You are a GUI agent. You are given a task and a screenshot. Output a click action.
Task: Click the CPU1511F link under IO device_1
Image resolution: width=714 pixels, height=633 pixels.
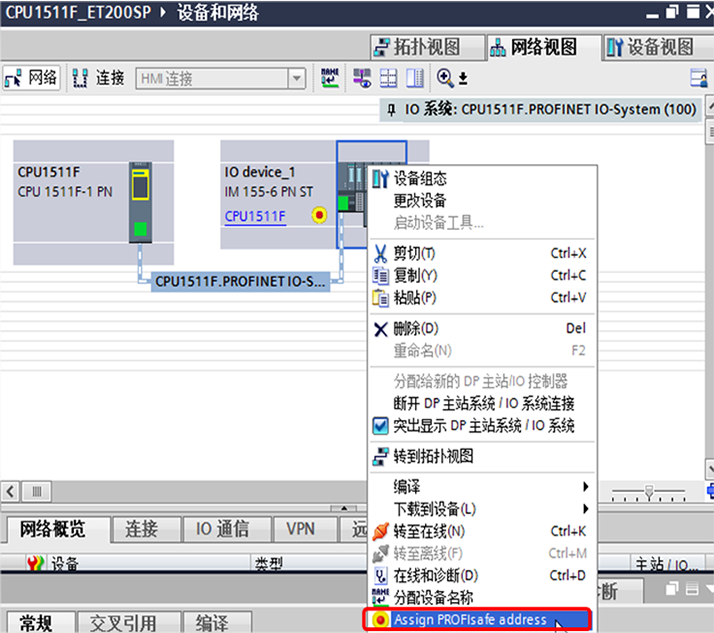[x=255, y=216]
